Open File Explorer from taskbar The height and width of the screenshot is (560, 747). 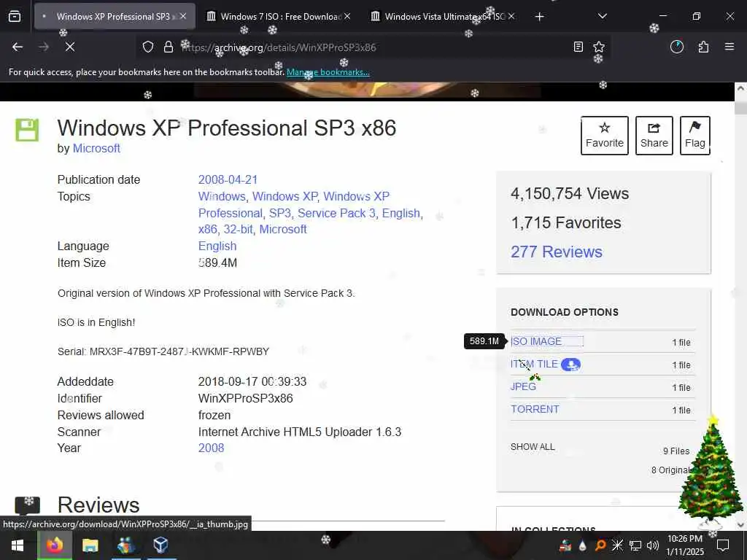90,545
